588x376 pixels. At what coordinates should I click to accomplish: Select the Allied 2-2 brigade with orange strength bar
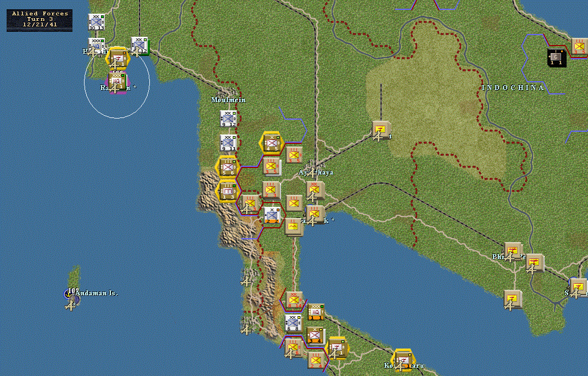273,215
